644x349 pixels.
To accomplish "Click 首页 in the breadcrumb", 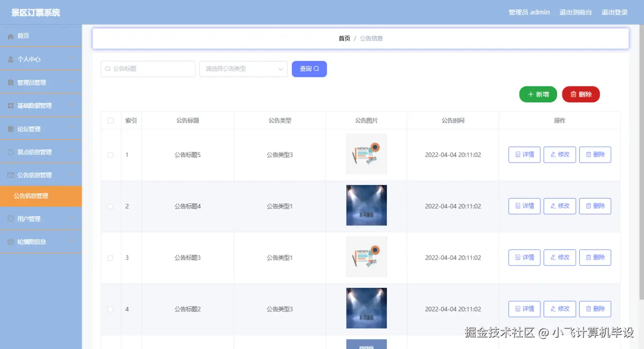I will pos(345,39).
